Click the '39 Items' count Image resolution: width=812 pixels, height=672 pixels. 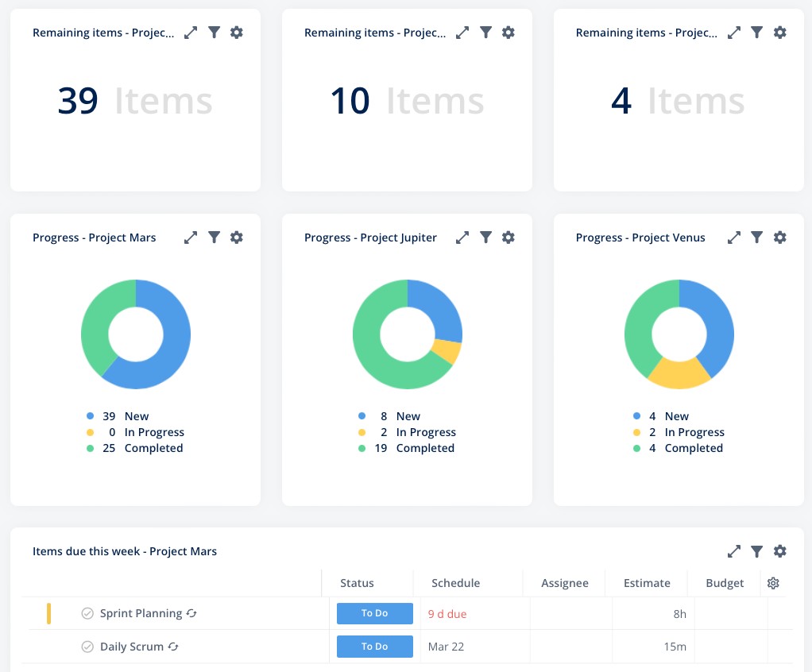[135, 100]
